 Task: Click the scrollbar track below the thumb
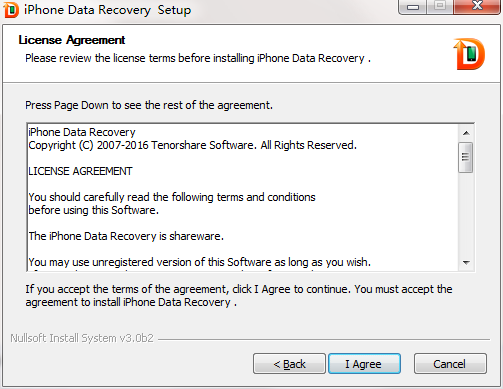pos(466,214)
